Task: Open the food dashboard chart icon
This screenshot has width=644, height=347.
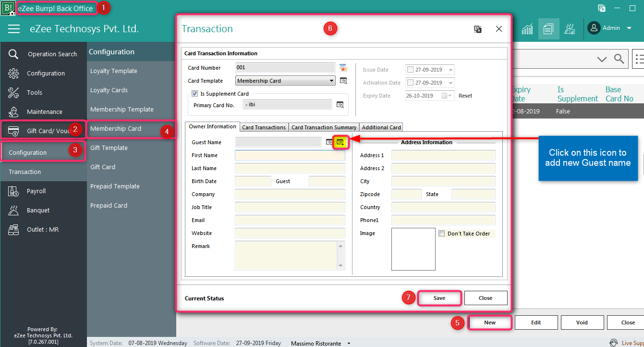Action: 570,28
